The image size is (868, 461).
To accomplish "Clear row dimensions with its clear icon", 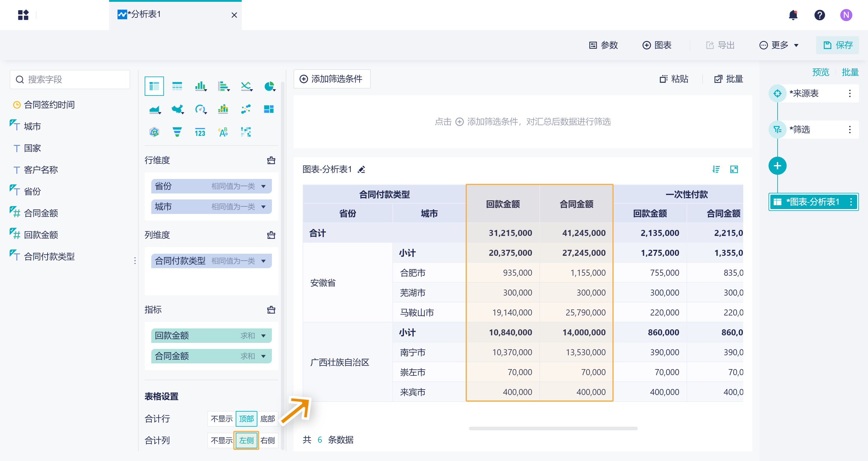I will click(x=271, y=160).
